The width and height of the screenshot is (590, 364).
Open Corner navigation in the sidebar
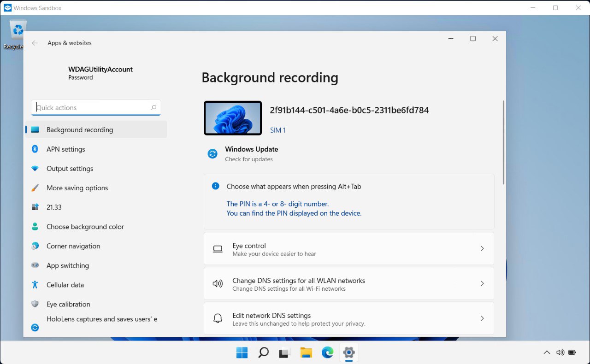tap(96, 246)
